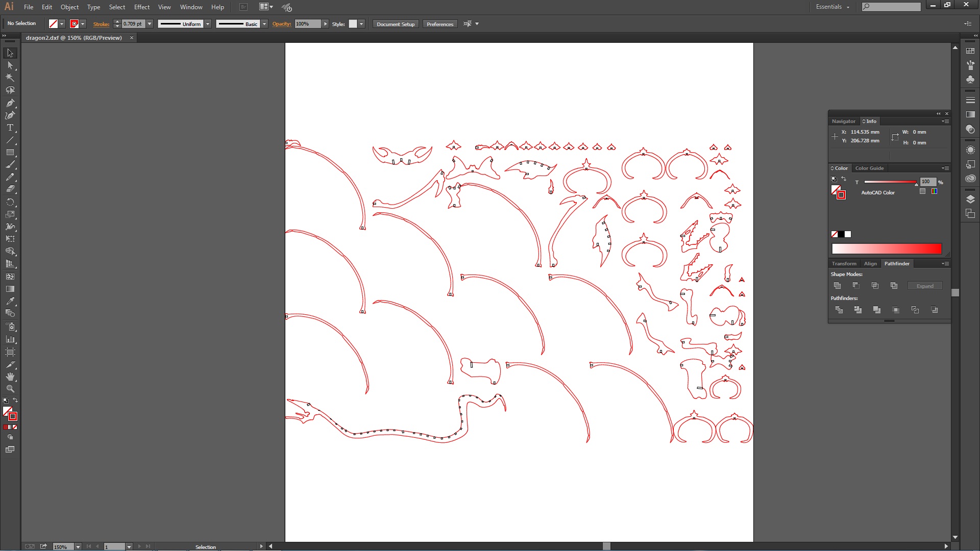Select the Magic Wand tool
Image resolution: width=980 pixels, height=551 pixels.
tap(10, 78)
